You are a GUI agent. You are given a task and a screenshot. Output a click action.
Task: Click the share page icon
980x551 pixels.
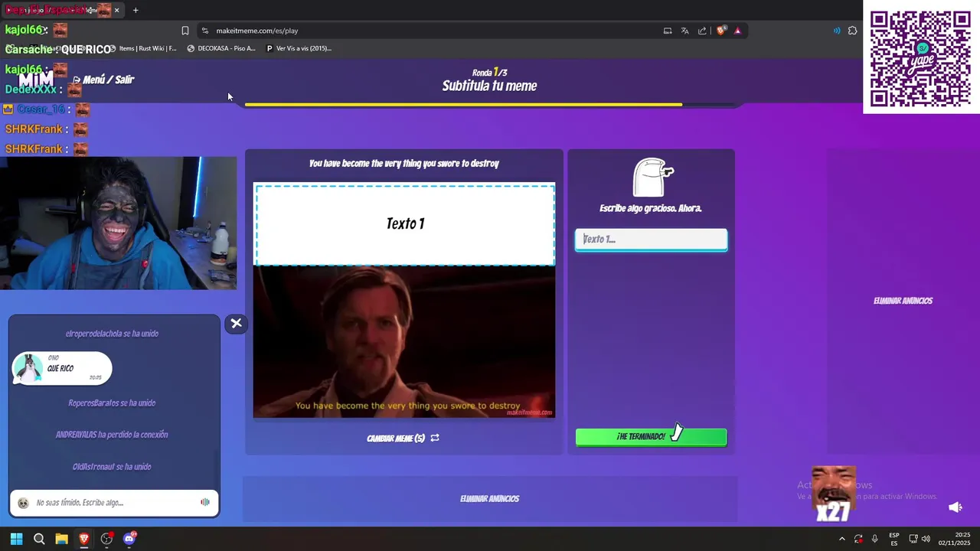tap(702, 31)
